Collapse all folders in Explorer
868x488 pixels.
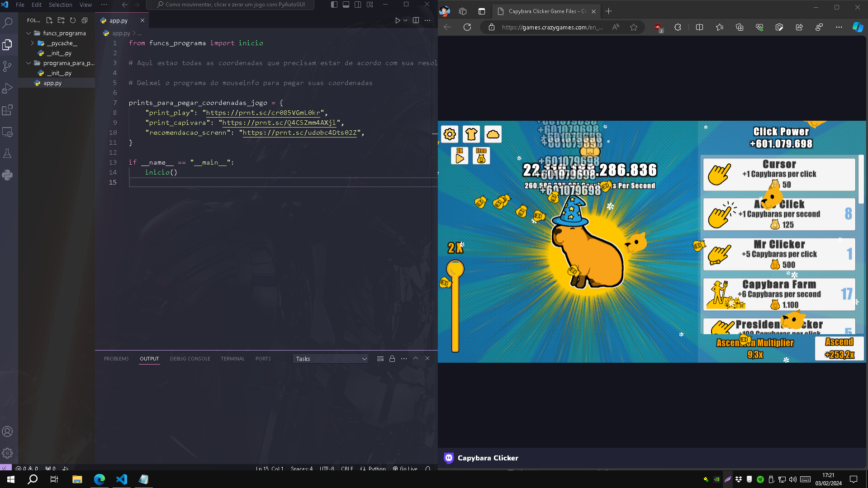tap(85, 20)
